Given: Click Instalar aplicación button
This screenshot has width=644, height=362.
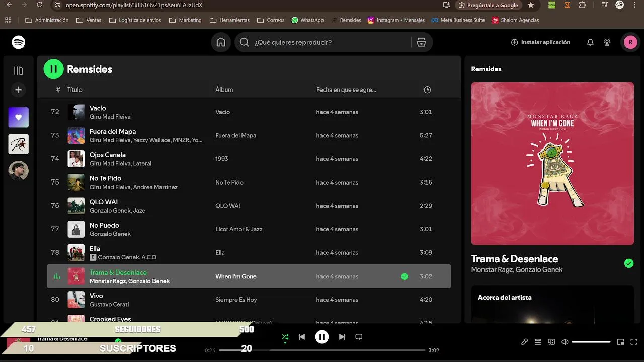Looking at the screenshot, I should pos(541,42).
